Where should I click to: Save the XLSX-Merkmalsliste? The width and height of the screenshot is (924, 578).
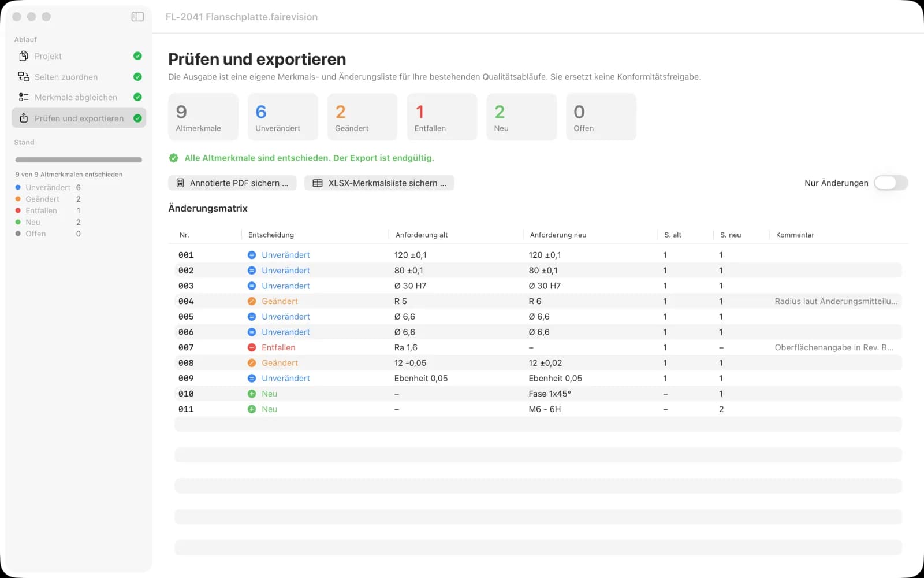379,183
